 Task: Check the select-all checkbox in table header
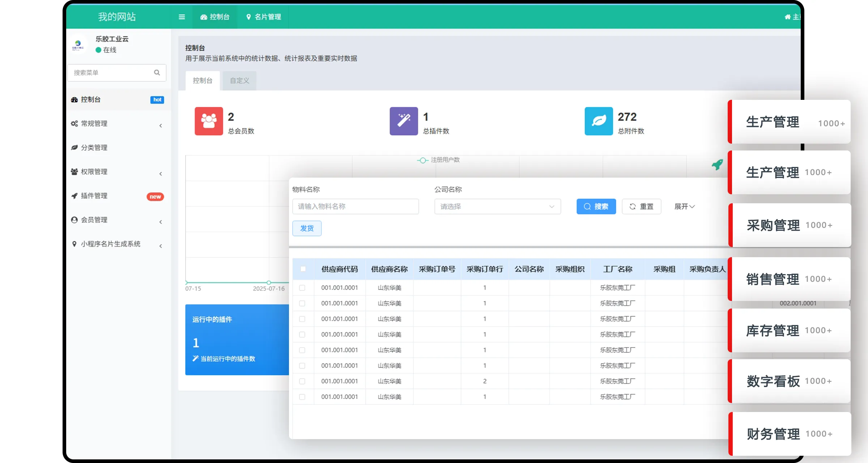(x=303, y=269)
